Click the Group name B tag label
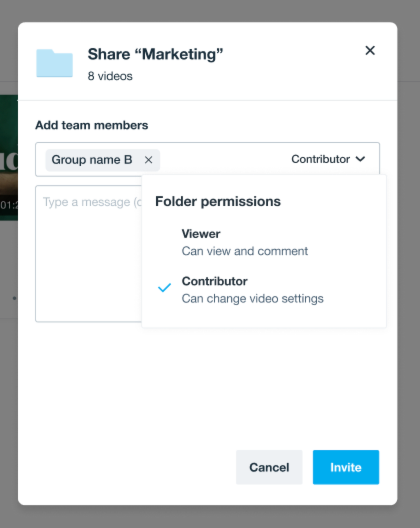This screenshot has height=528, width=420. (92, 160)
